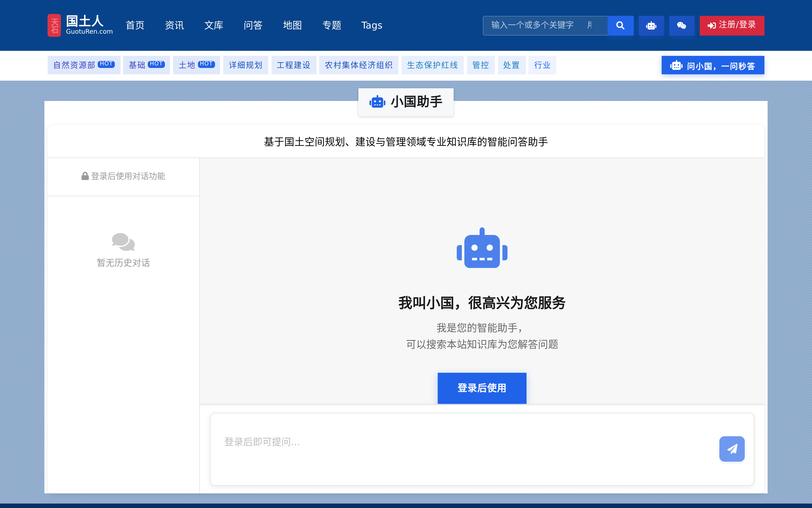
Task: Focus the keyword search input field
Action: (x=545, y=25)
